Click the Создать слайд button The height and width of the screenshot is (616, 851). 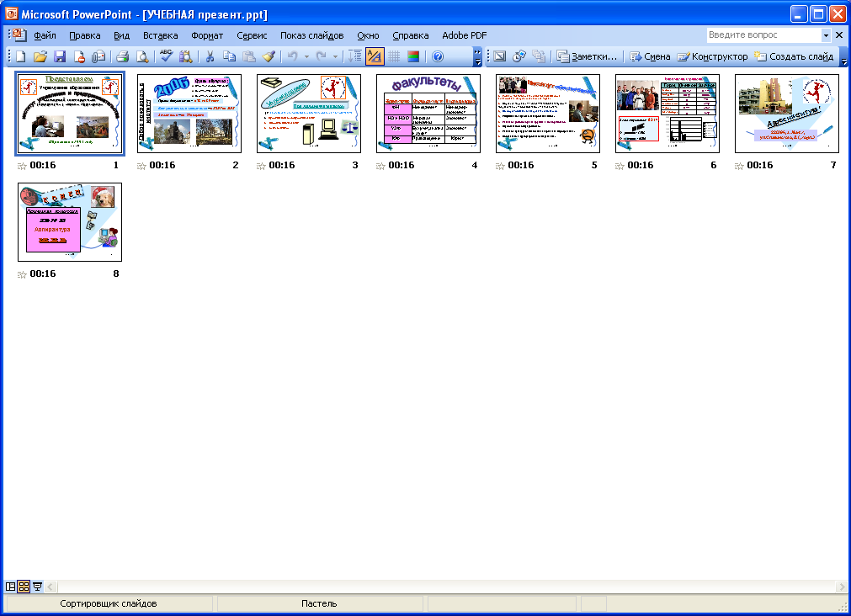(794, 56)
